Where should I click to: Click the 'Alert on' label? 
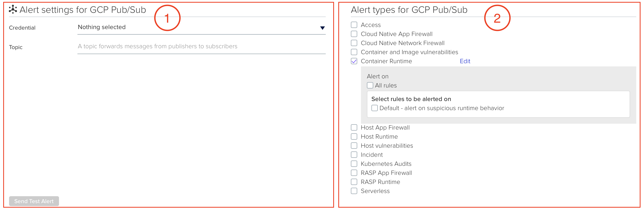378,76
